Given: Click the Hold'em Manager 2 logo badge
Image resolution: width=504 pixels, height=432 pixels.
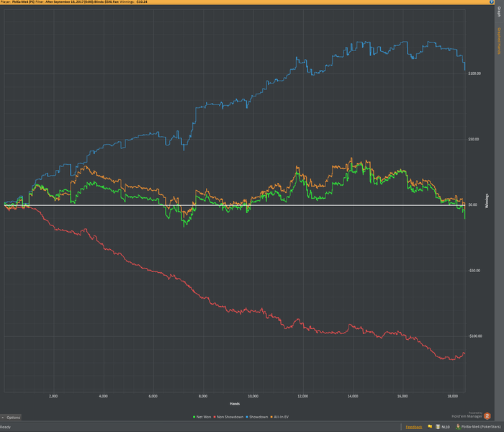Looking at the screenshot, I should pyautogui.click(x=487, y=416).
